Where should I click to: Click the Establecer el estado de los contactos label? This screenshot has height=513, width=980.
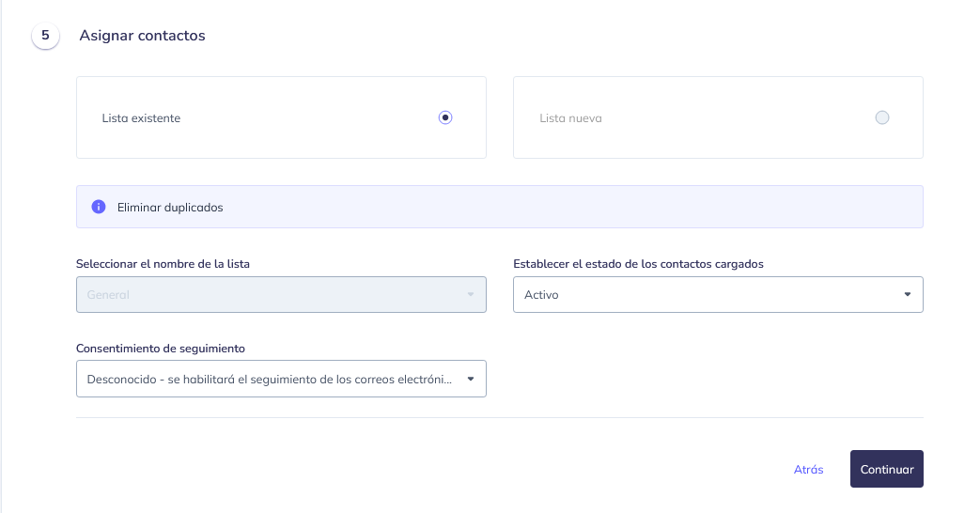click(x=638, y=264)
